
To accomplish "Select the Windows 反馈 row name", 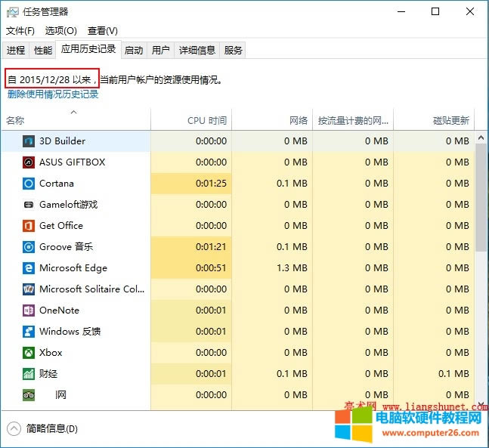I will [x=70, y=332].
